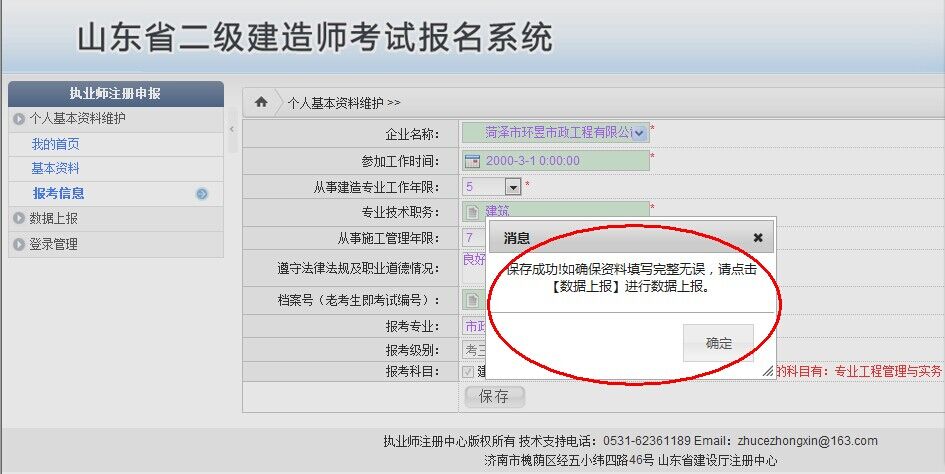Collapse the left sidebar with the arrow handle
Screen dimensions: 945x474
(x=232, y=129)
